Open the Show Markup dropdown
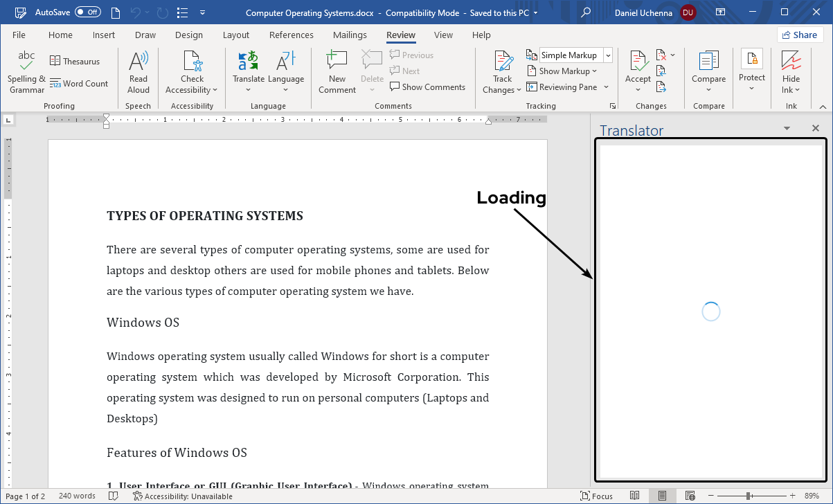 562,71
